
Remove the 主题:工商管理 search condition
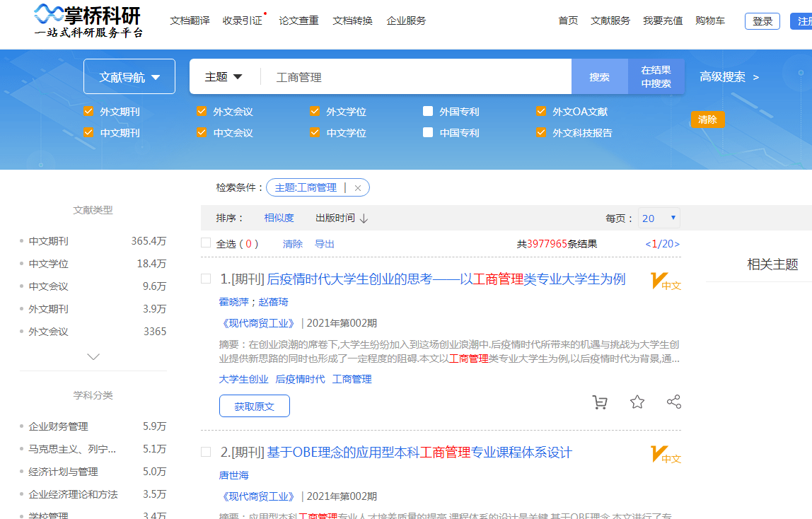tap(357, 188)
